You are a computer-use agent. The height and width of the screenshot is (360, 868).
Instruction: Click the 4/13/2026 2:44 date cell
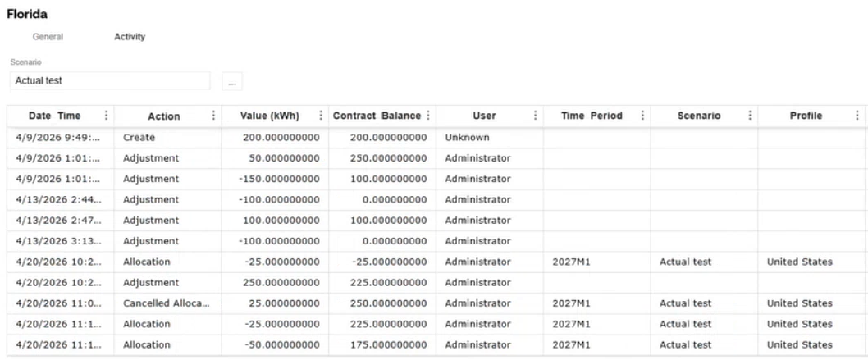61,199
